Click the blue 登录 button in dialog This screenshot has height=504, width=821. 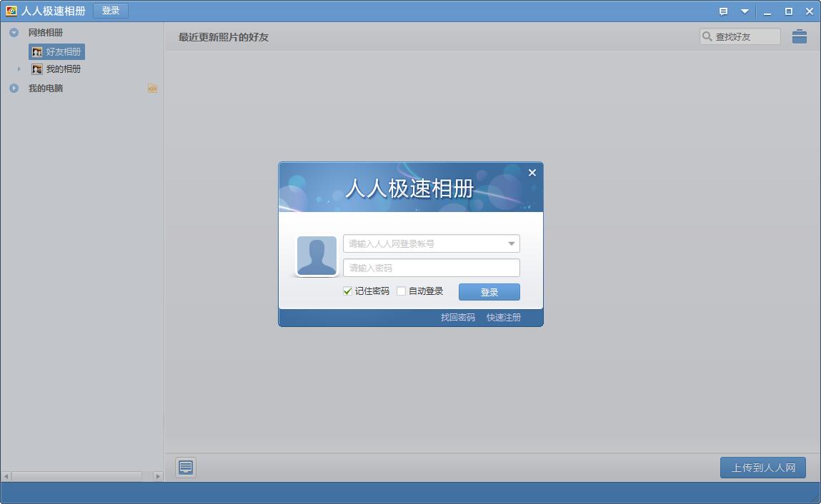[489, 292]
